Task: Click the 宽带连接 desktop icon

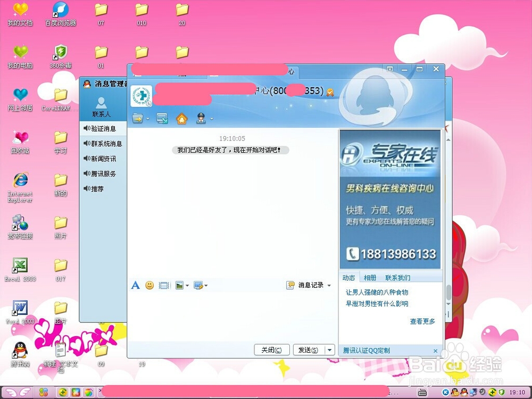Action: (20, 227)
